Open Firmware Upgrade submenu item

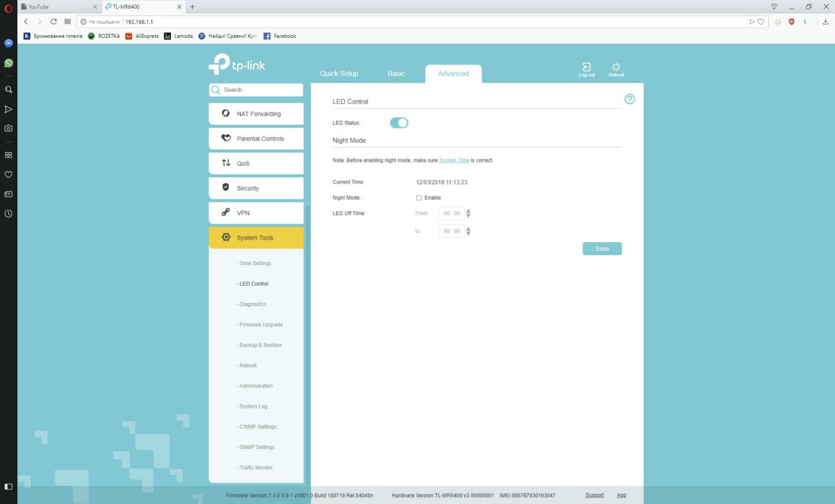[260, 325]
